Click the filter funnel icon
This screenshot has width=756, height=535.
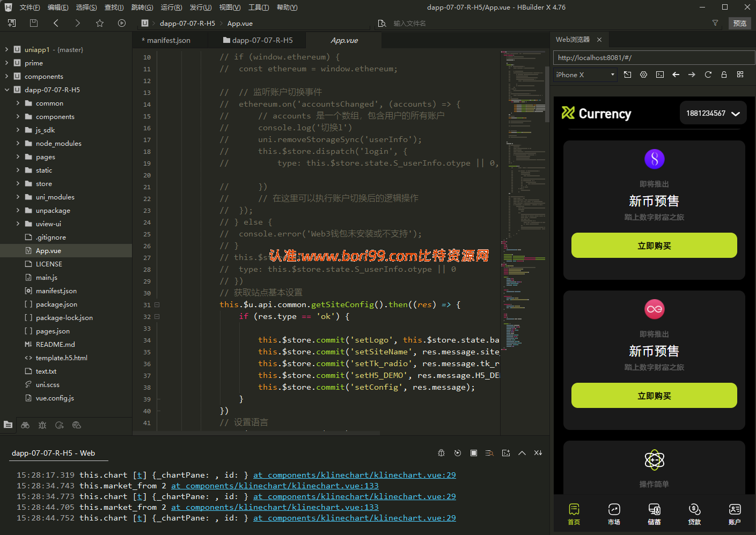715,23
